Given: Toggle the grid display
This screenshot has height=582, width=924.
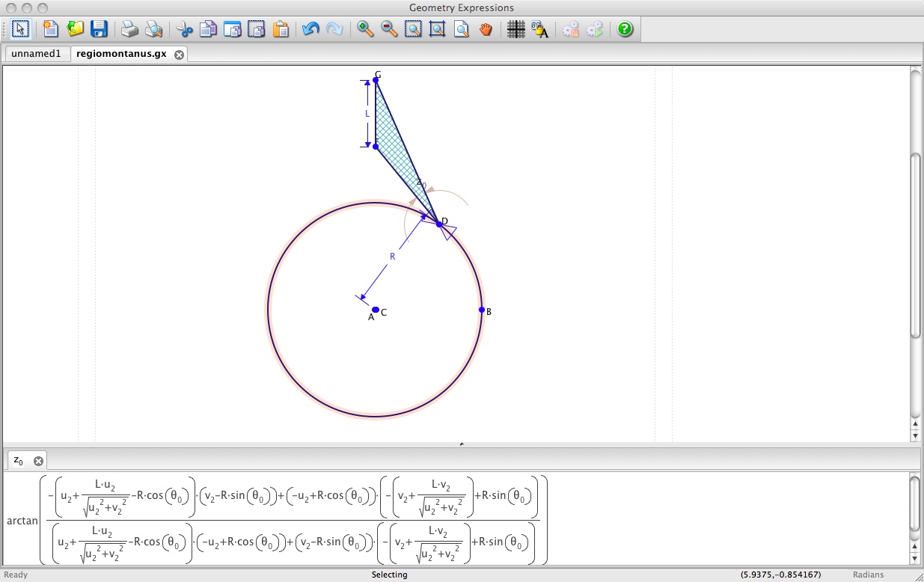Looking at the screenshot, I should coord(515,29).
